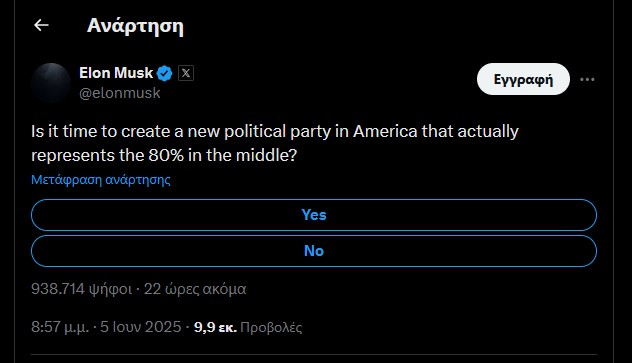The image size is (632, 363).
Task: Vote No in the poll
Action: 314,251
